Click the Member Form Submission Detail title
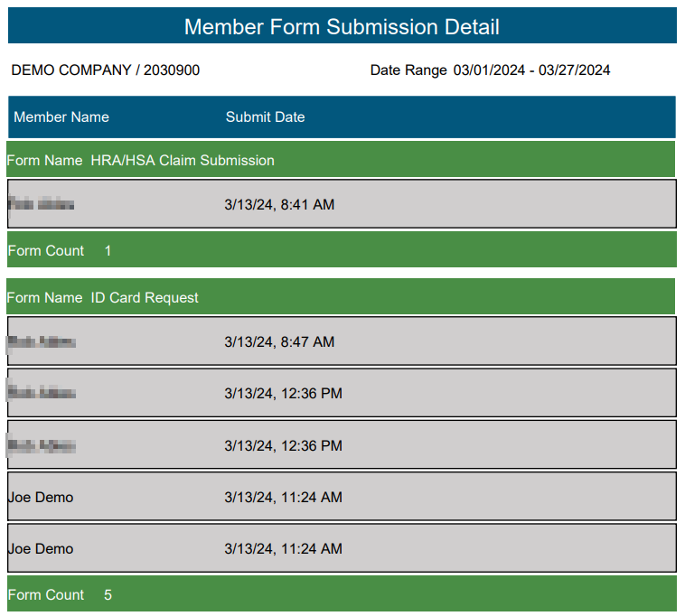The image size is (685, 616). 342,26
